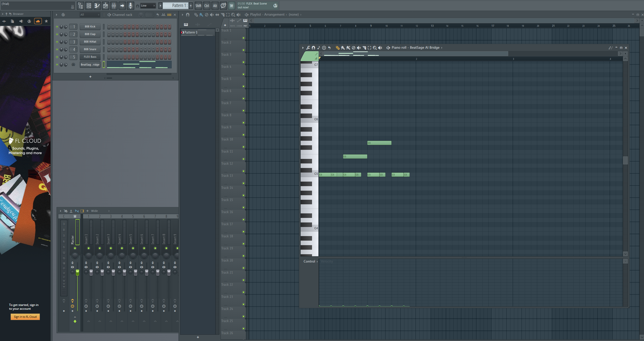The width and height of the screenshot is (644, 341).
Task: Open the All channel filter dropdown
Action: point(90,15)
